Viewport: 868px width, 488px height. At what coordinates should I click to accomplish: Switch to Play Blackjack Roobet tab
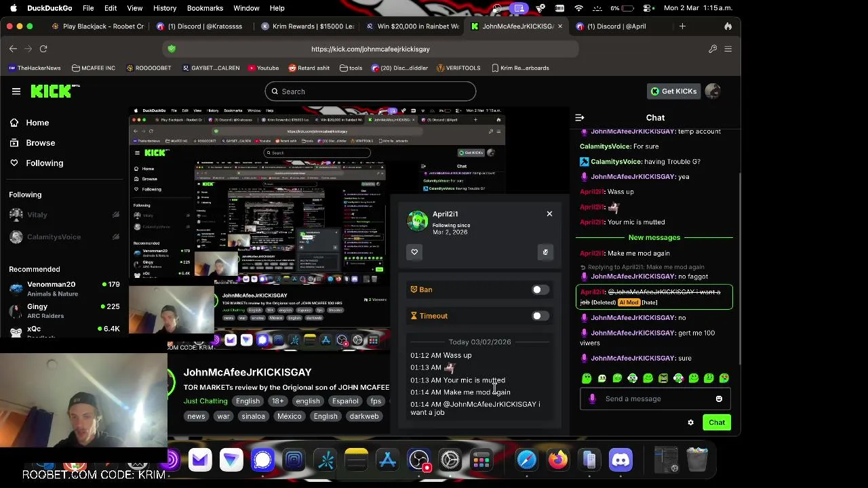(97, 26)
